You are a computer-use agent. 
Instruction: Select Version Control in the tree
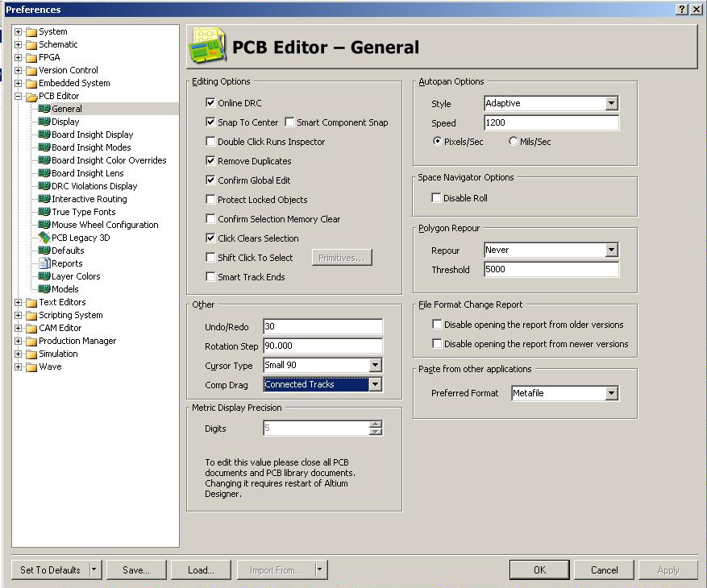click(x=68, y=70)
